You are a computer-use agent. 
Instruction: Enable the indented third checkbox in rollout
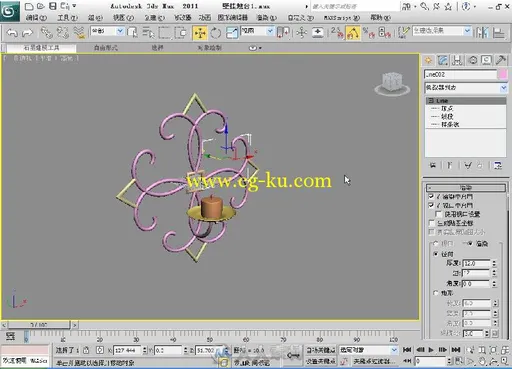pos(438,214)
